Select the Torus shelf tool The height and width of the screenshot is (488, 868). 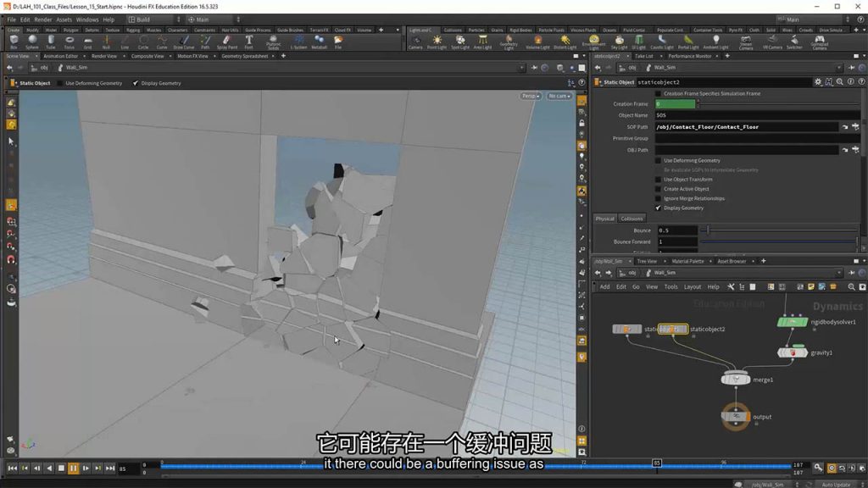[70, 42]
